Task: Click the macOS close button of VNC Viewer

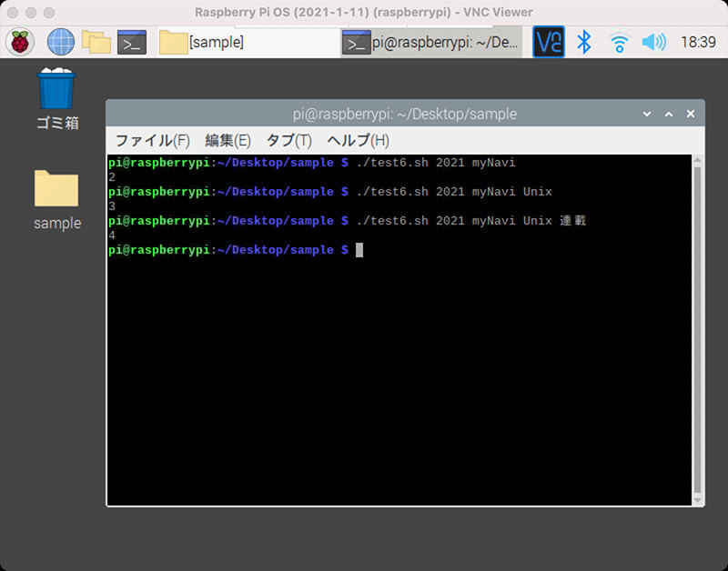Action: 13,13
